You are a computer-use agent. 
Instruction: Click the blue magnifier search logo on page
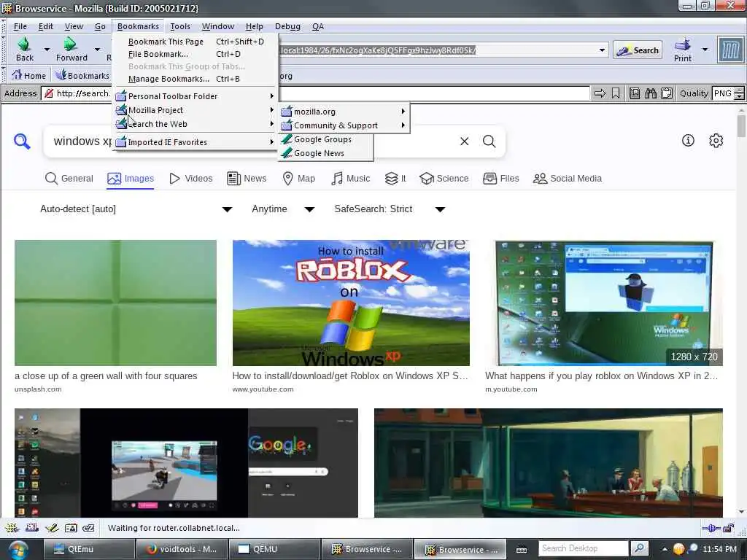(x=22, y=141)
